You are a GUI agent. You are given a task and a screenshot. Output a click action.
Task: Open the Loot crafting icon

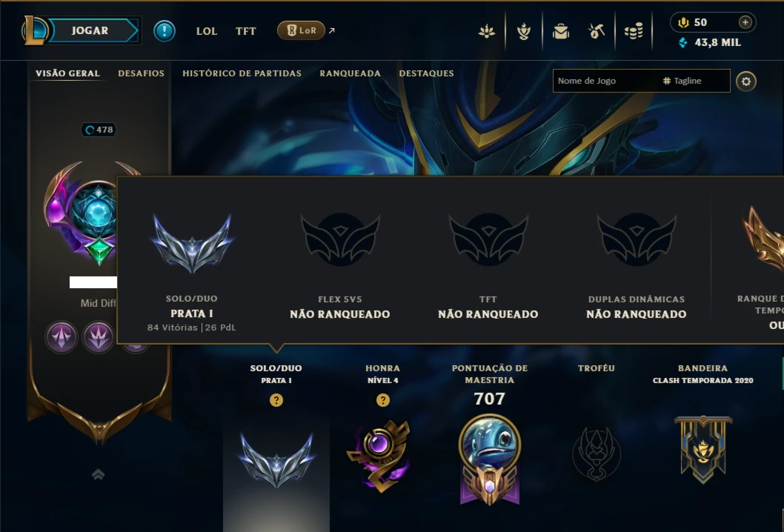(596, 32)
